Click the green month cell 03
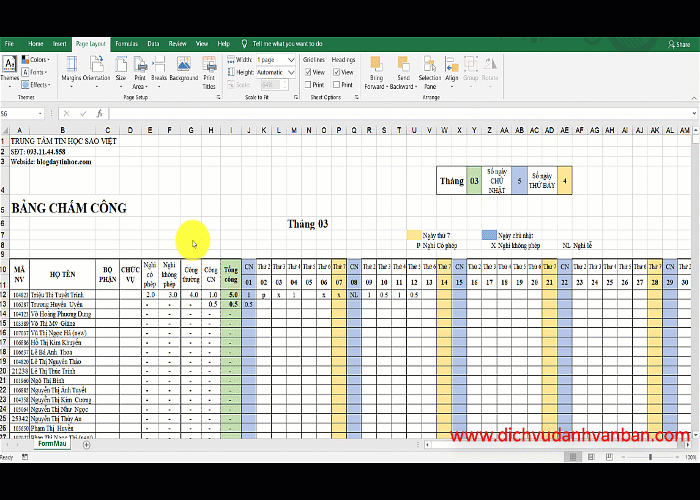Image resolution: width=700 pixels, height=500 pixels. pyautogui.click(x=474, y=181)
